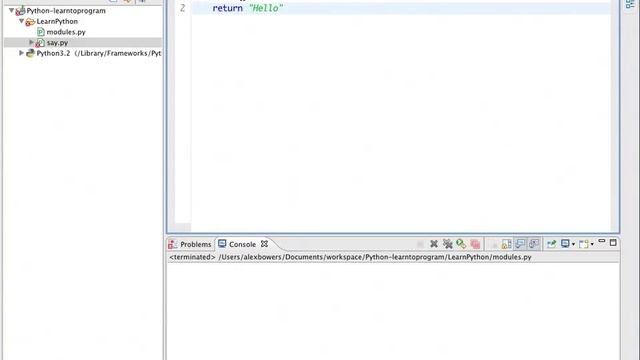Expand the say.py tree node
This screenshot has width=640, height=360.
coord(31,42)
